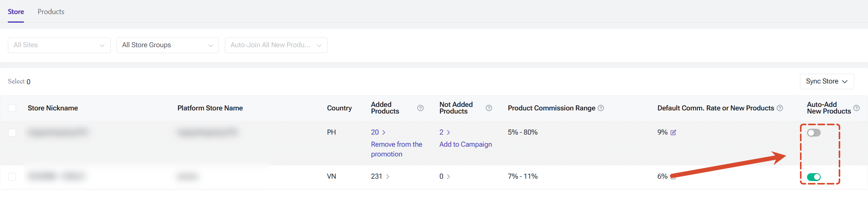
Task: Switch to the Products tab
Action: 51,12
